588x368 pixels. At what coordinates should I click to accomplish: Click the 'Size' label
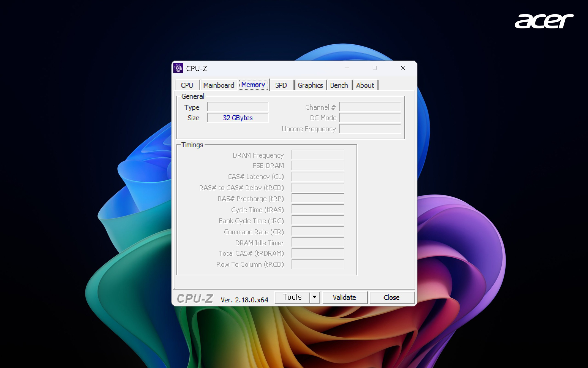point(193,118)
